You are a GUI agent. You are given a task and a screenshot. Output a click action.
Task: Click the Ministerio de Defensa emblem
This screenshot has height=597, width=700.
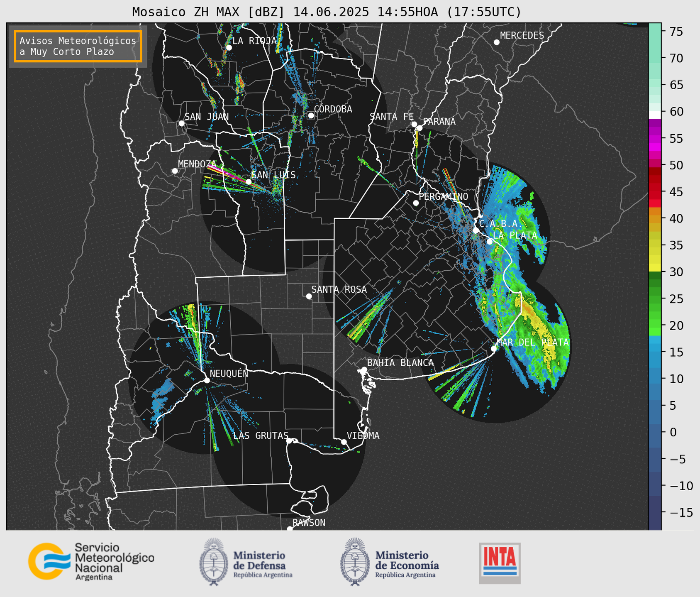(214, 562)
